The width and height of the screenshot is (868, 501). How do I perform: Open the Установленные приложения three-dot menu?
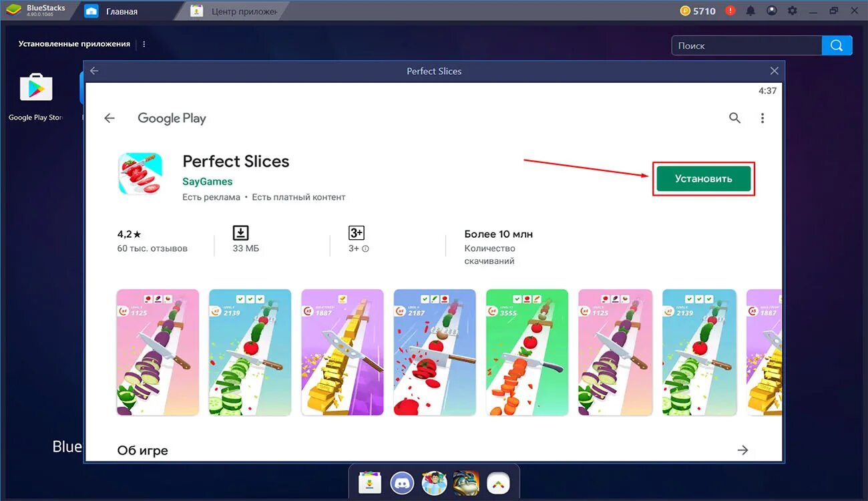click(x=144, y=44)
